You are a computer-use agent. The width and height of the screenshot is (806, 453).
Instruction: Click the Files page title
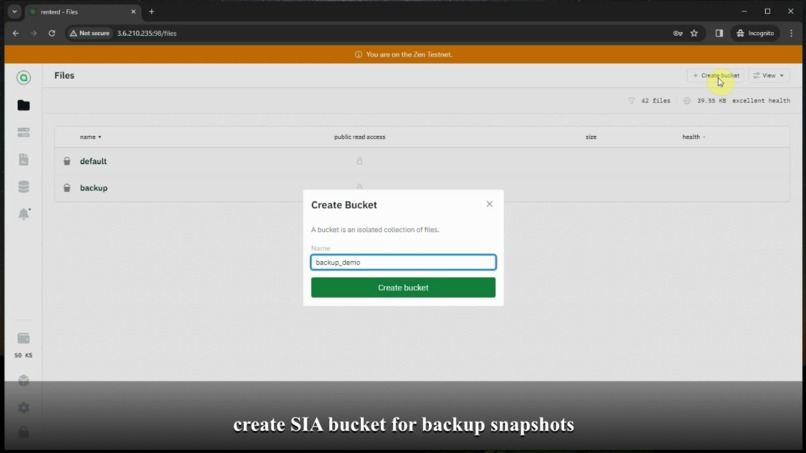point(64,76)
